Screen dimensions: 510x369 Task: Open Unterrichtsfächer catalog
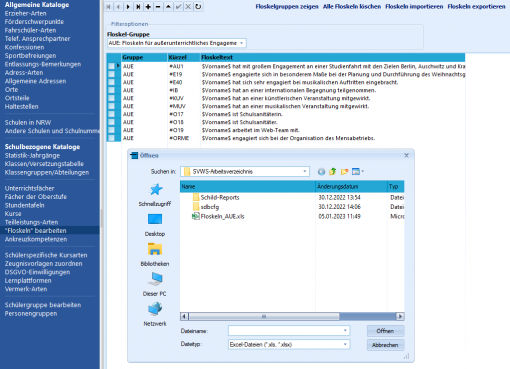(30, 188)
